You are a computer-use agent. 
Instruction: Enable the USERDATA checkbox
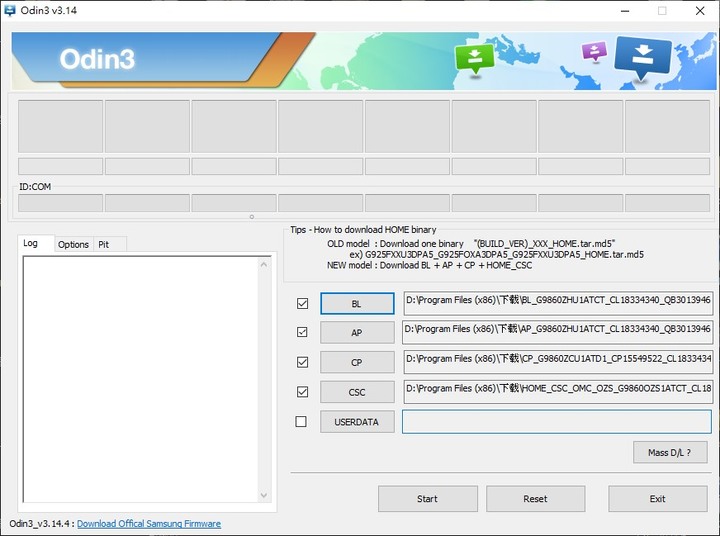click(x=301, y=421)
